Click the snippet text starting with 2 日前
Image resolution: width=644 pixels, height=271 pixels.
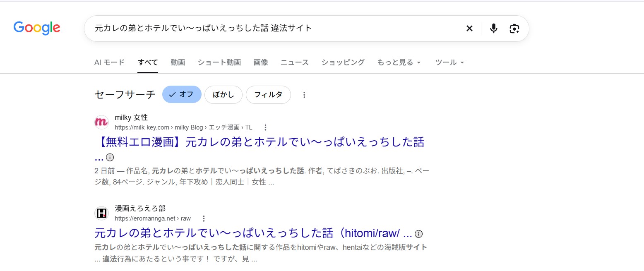[261, 176]
